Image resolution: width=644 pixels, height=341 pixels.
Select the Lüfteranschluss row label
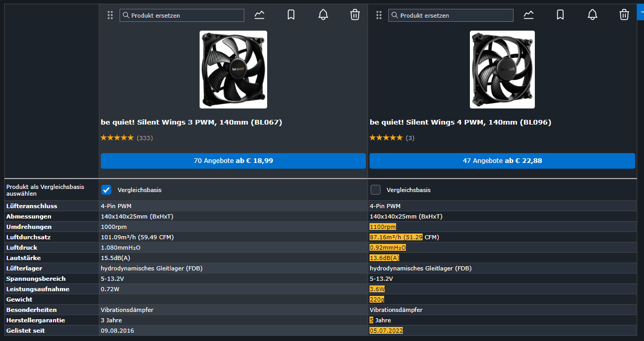[32, 206]
